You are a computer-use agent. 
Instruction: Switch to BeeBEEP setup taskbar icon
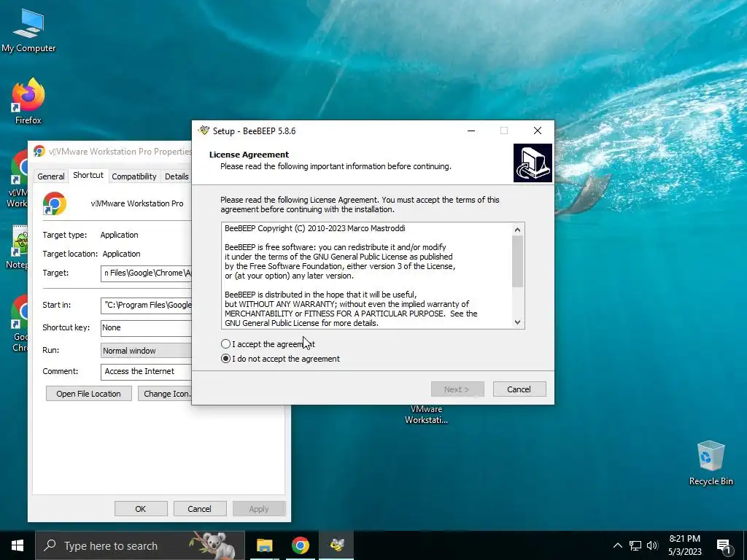[336, 545]
